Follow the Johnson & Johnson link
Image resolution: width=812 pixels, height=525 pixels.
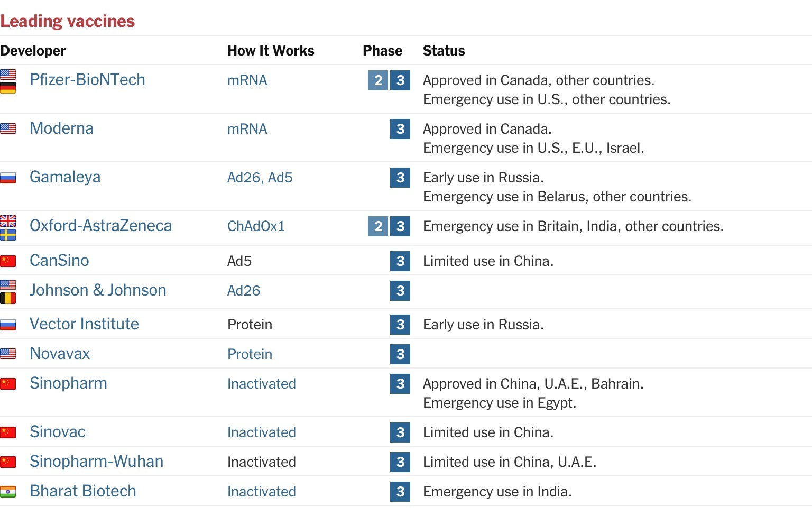[98, 290]
